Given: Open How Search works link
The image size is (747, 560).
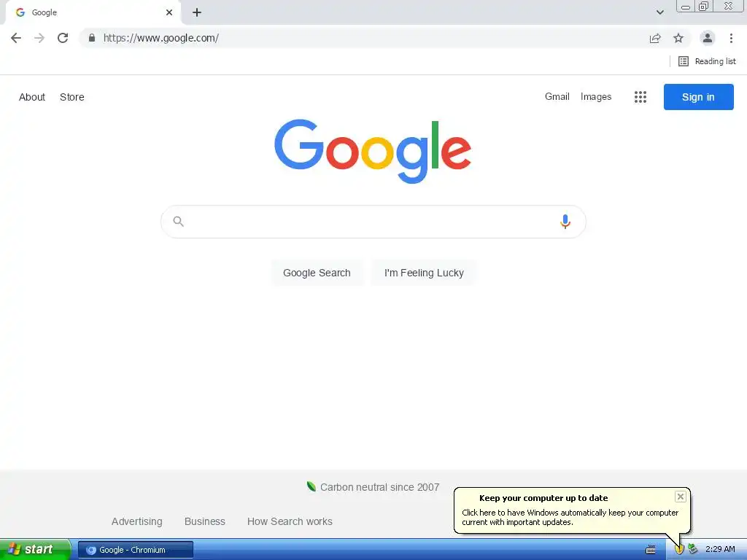Looking at the screenshot, I should (290, 521).
